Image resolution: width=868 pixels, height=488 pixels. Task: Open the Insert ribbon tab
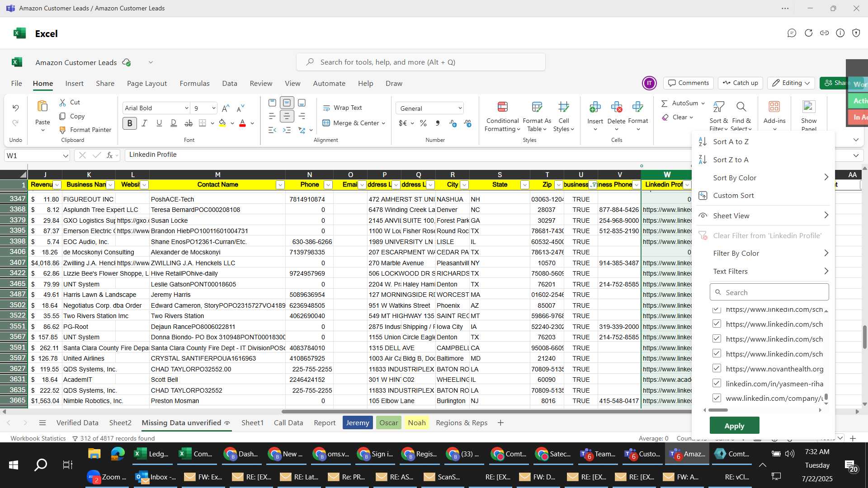pos(74,83)
